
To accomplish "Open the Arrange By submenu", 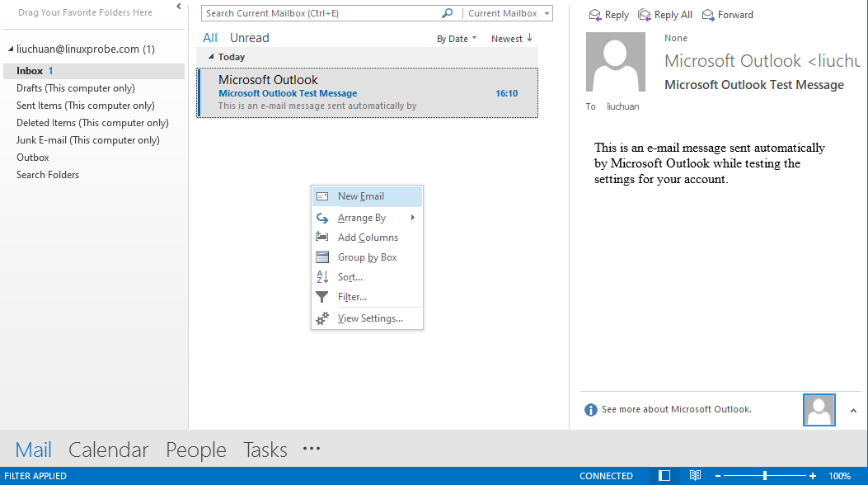I will pos(363,218).
